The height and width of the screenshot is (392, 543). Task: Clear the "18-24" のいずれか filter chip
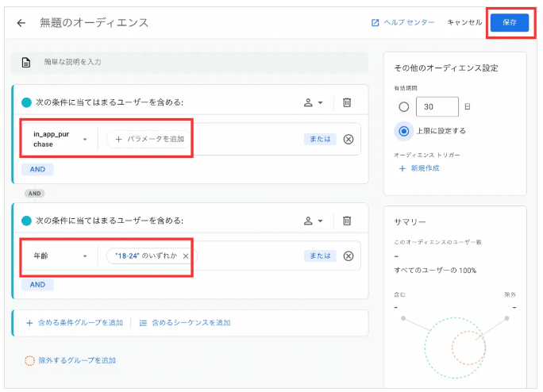186,256
